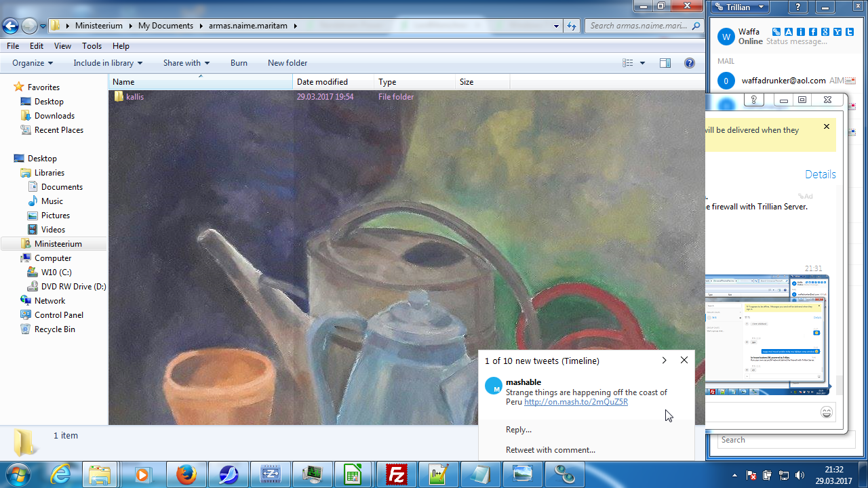Select the kallis folder in the file list
This screenshot has width=868, height=488.
(x=129, y=97)
